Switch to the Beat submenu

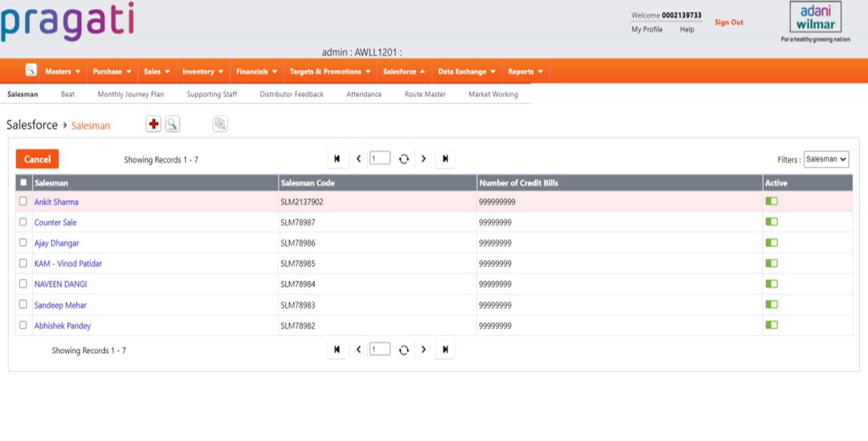click(x=68, y=94)
